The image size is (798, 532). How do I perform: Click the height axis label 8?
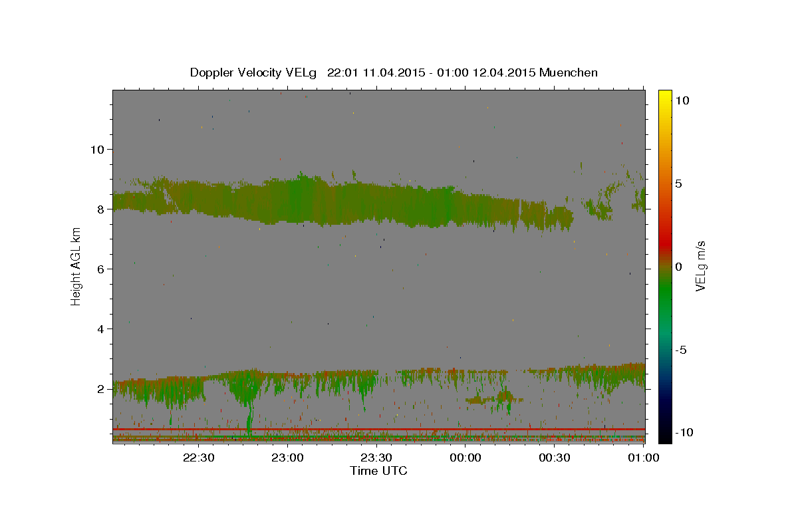[x=101, y=209]
